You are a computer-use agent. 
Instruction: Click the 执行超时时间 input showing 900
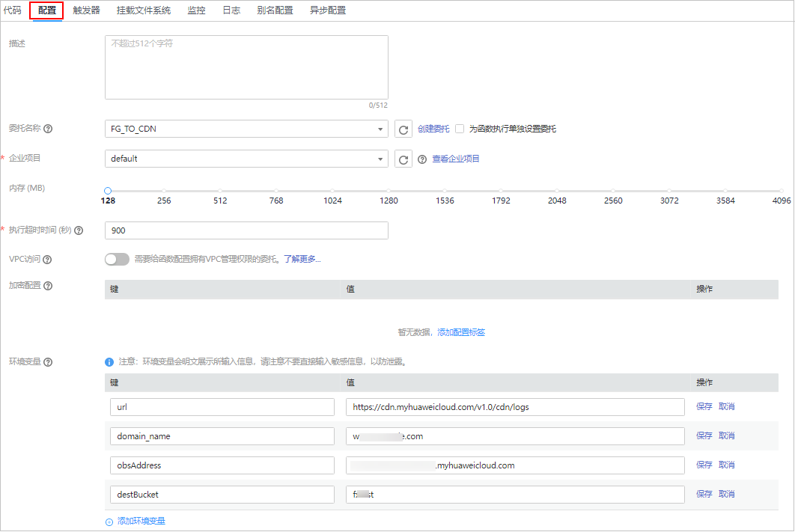(x=246, y=230)
